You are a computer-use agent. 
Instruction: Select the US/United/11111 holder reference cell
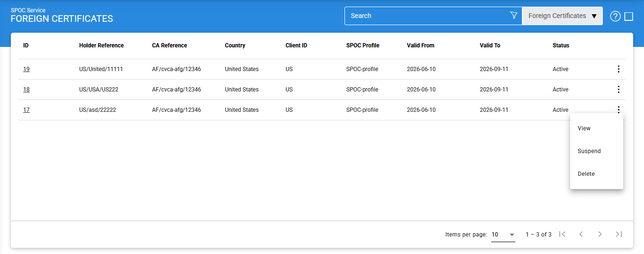(x=101, y=69)
